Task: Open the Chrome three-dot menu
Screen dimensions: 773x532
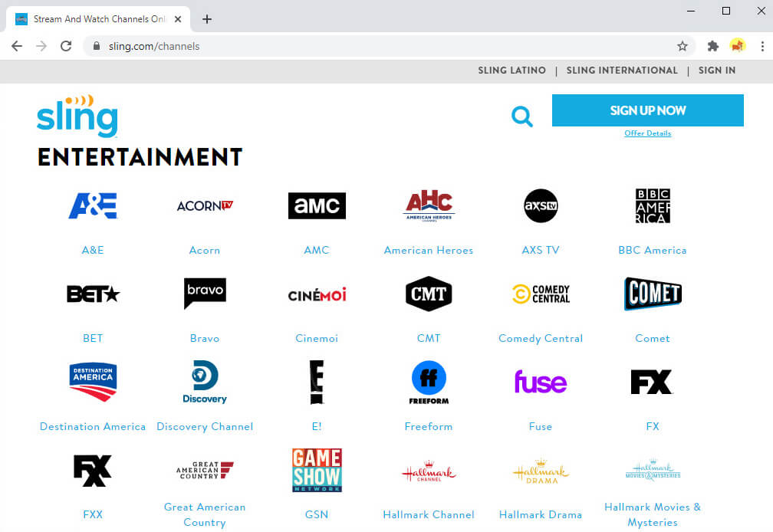Action: 762,46
